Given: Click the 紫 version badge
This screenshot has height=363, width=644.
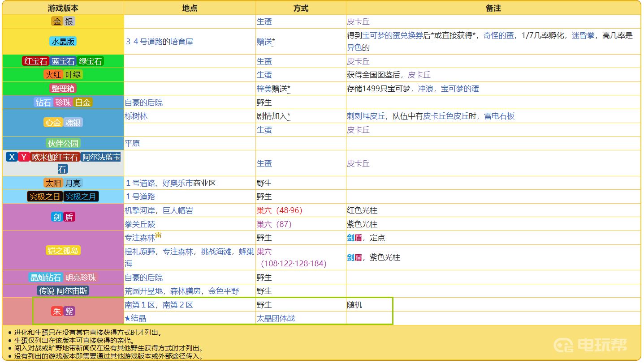Looking at the screenshot, I should pos(69,312).
